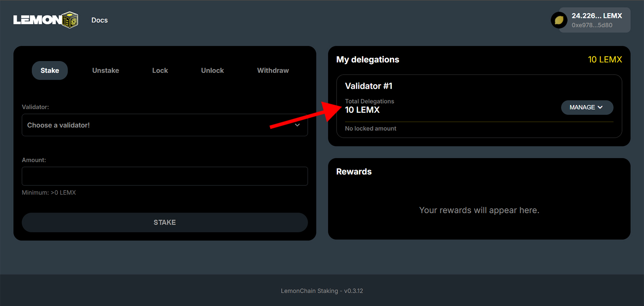
Task: Click the lemon wallet avatar icon
Action: point(559,20)
